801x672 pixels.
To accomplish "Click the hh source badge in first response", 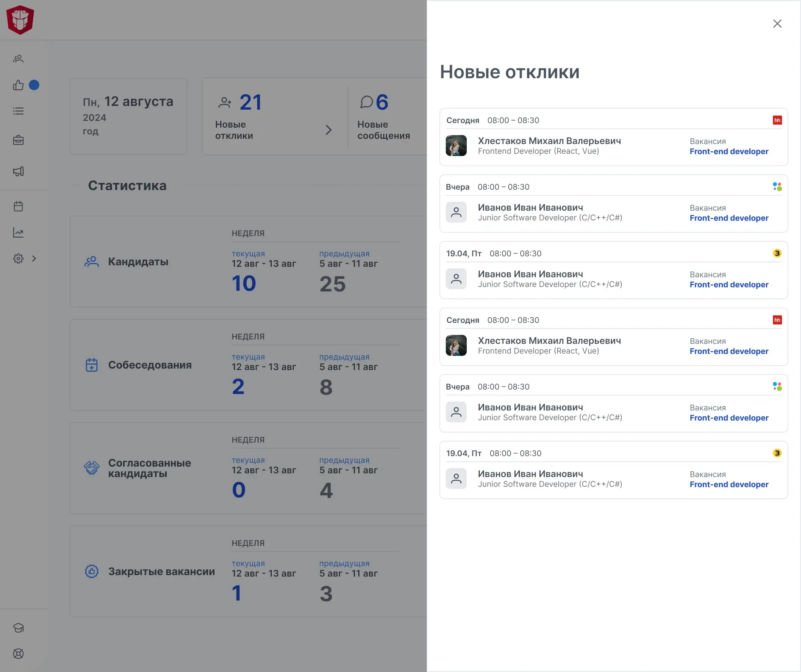I will [777, 120].
